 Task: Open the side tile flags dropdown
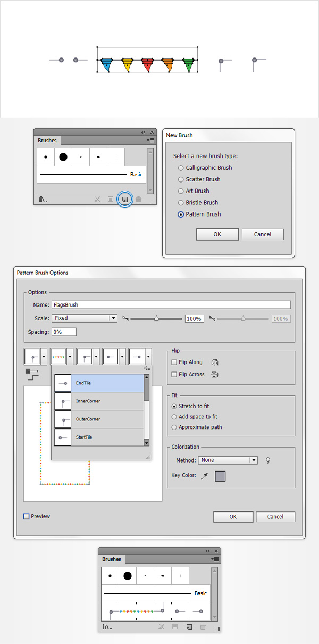tap(70, 356)
